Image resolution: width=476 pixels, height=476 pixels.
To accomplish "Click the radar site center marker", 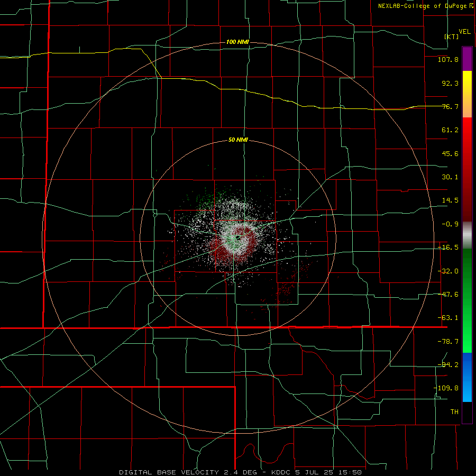I will (237, 237).
